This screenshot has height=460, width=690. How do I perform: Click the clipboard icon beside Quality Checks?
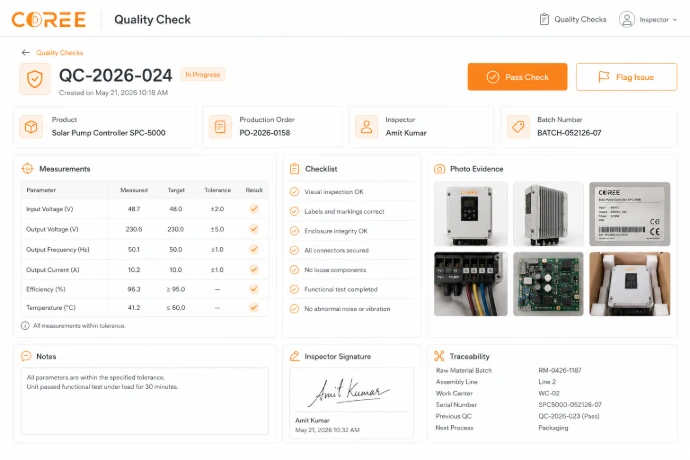pyautogui.click(x=544, y=19)
